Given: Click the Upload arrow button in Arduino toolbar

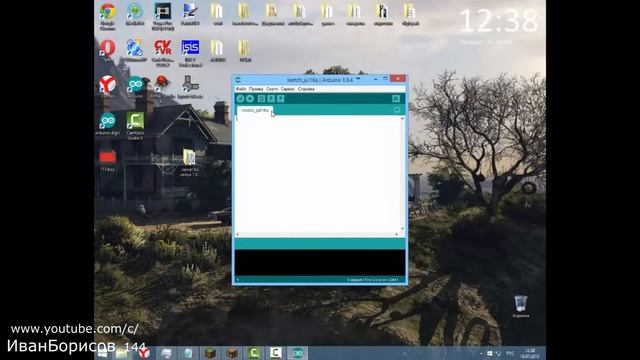Looking at the screenshot, I should [250, 98].
